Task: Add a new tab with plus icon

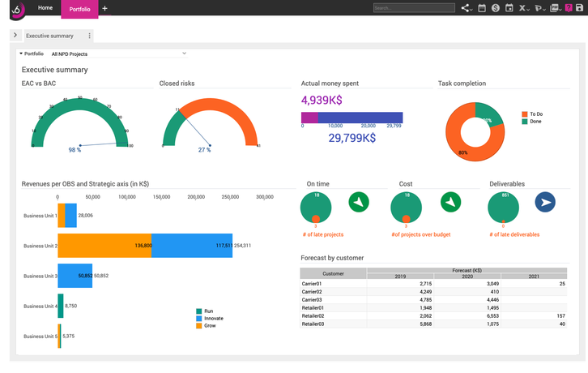Action: coord(104,8)
